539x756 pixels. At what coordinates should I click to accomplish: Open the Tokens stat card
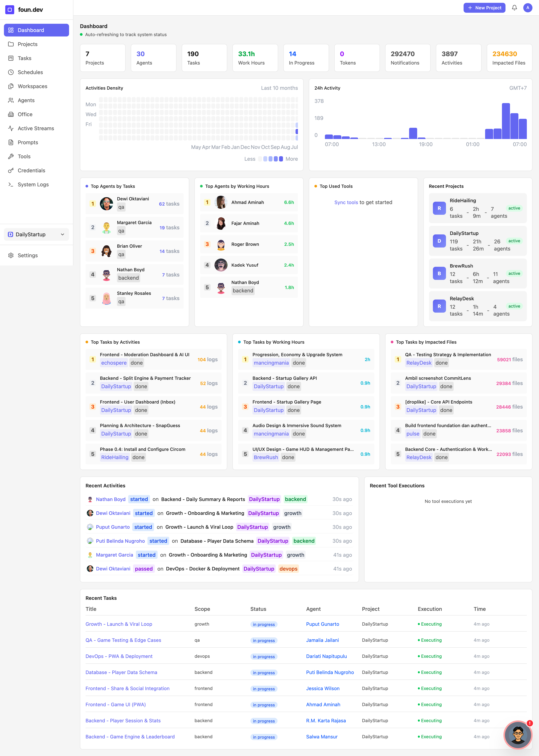(357, 58)
